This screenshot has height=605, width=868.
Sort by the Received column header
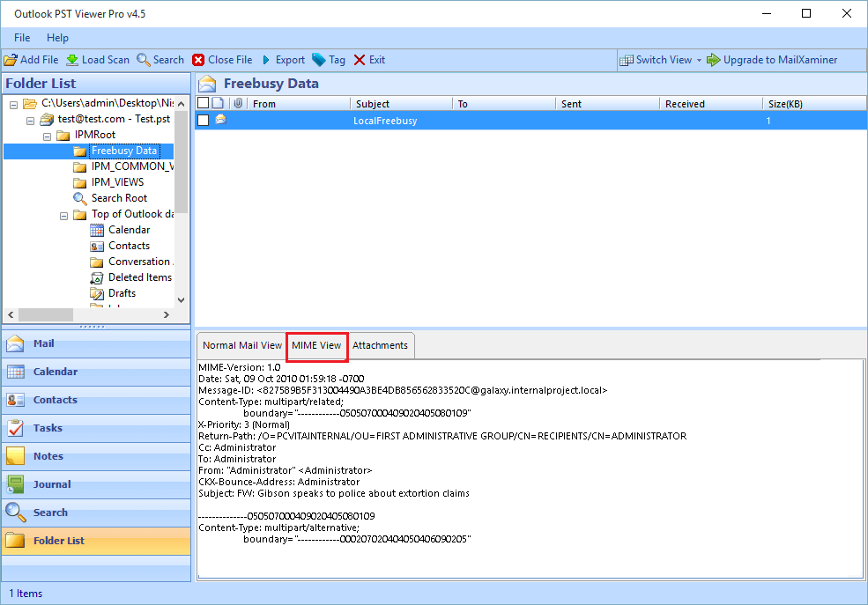pyautogui.click(x=711, y=104)
